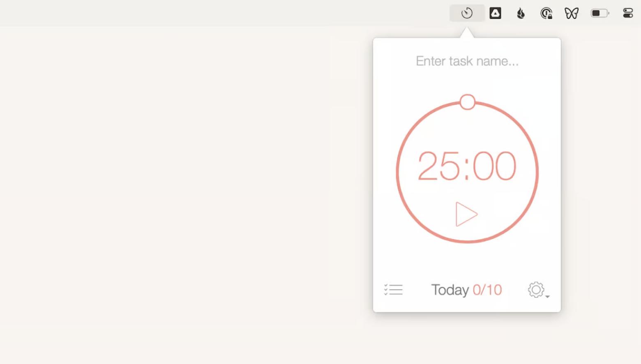Image resolution: width=641 pixels, height=364 pixels.
Task: Click the round knob atop the timer ring
Action: [467, 102]
